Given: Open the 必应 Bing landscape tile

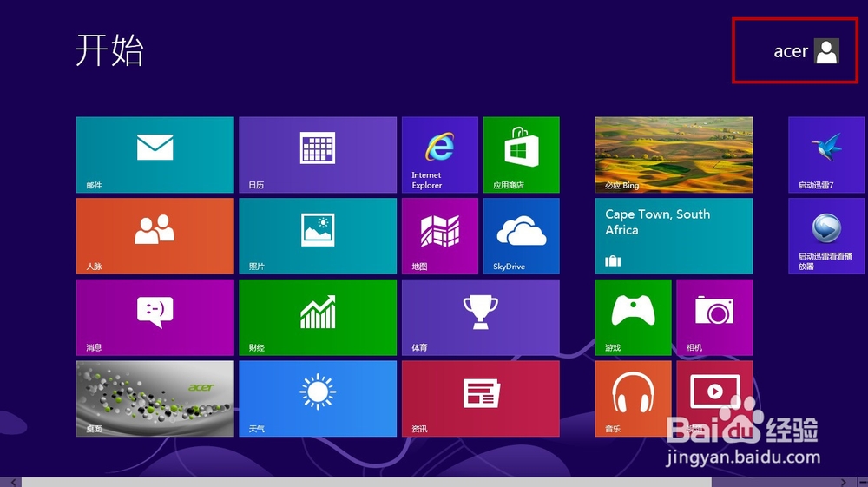Looking at the screenshot, I should [674, 155].
